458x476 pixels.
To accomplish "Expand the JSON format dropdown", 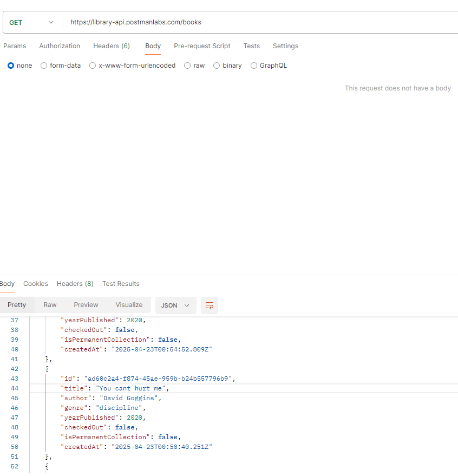I will (x=175, y=305).
